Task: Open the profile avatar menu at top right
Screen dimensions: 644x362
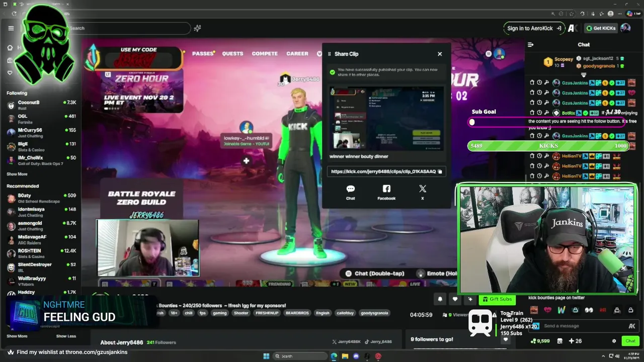Action: coord(625,28)
